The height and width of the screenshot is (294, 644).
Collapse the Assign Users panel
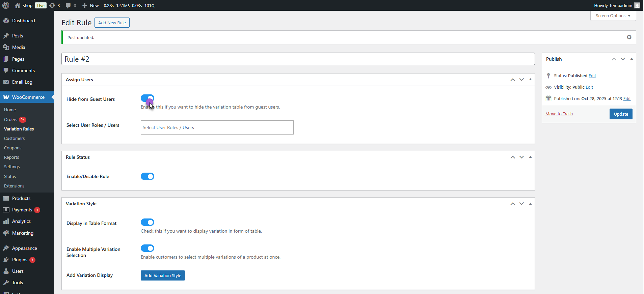click(x=530, y=80)
